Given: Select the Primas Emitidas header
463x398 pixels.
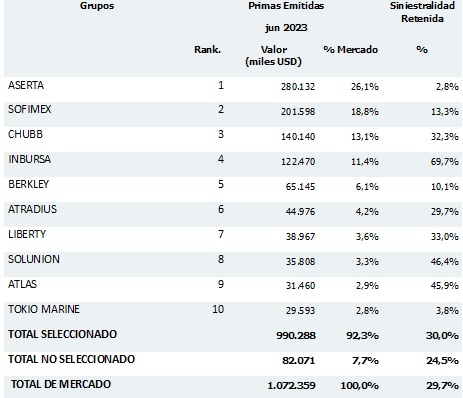Looking at the screenshot, I should click(x=286, y=6).
